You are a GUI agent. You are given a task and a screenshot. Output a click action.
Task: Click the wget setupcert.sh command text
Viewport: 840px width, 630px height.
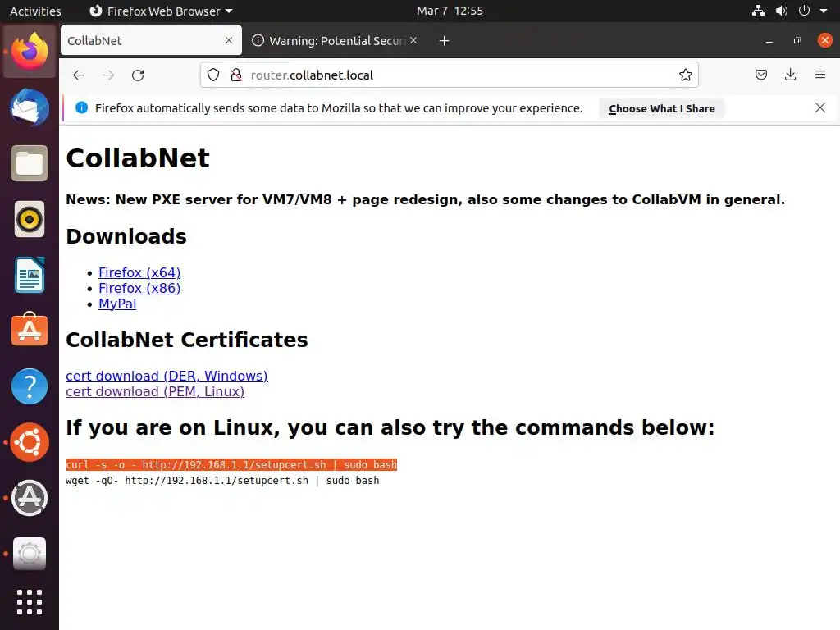click(222, 481)
